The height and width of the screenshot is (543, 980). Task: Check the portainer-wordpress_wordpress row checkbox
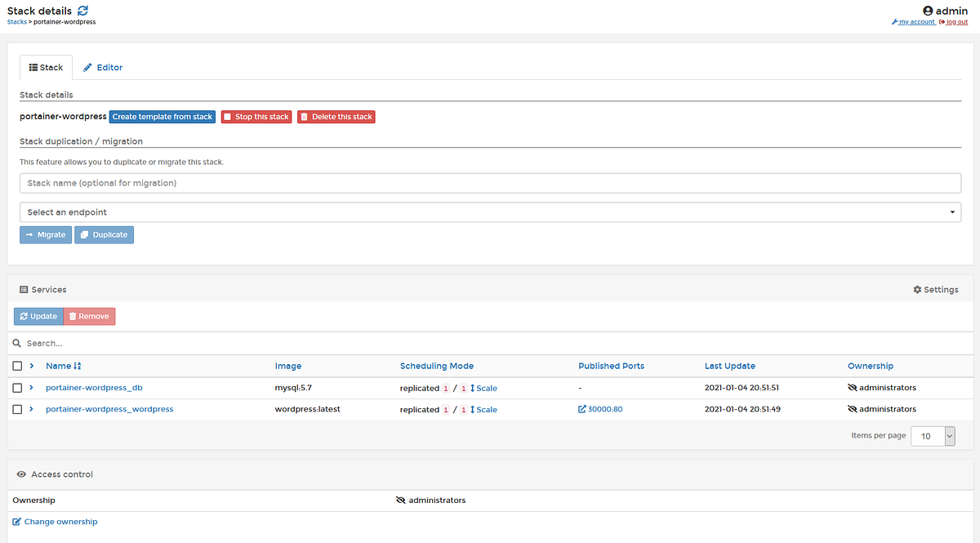pos(17,409)
